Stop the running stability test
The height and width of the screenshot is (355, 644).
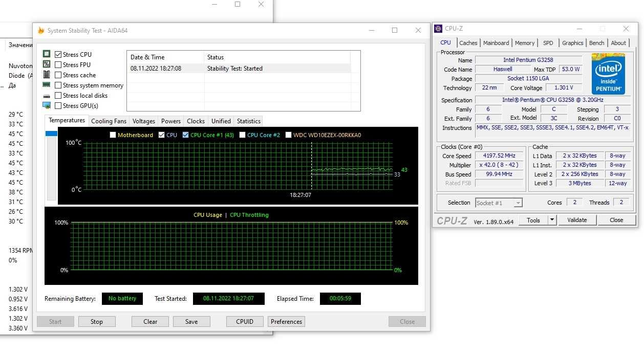[x=97, y=322]
